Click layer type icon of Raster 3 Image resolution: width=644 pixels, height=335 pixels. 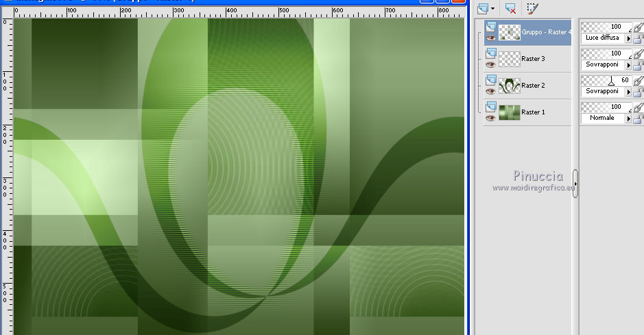click(x=490, y=53)
